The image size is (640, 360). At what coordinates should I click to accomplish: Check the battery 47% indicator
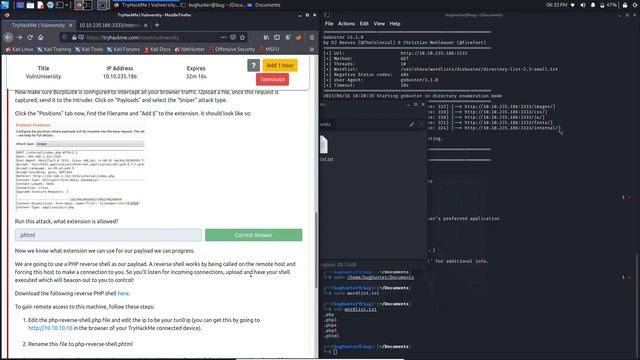[x=608, y=5]
